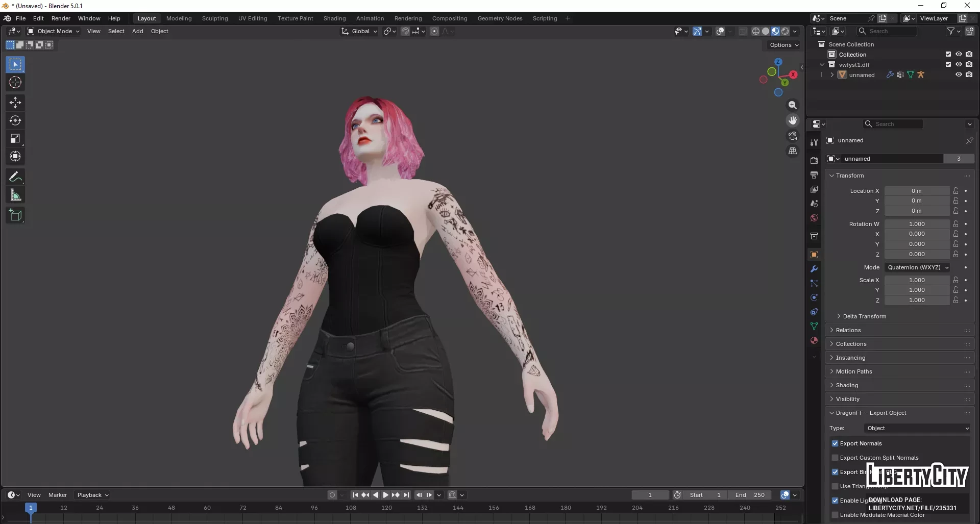
Task: Uncheck the Export Normals checkbox
Action: [x=835, y=443]
